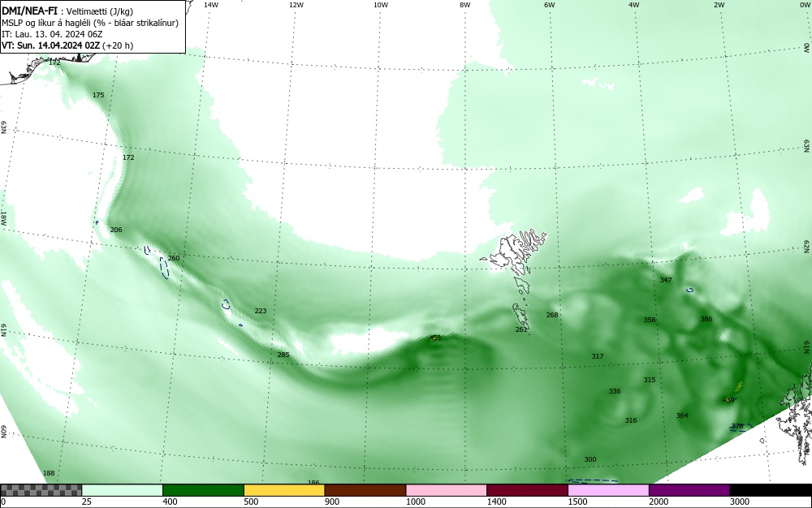Image resolution: width=812 pixels, height=508 pixels.
Task: Click the map value '268'
Action: point(552,315)
